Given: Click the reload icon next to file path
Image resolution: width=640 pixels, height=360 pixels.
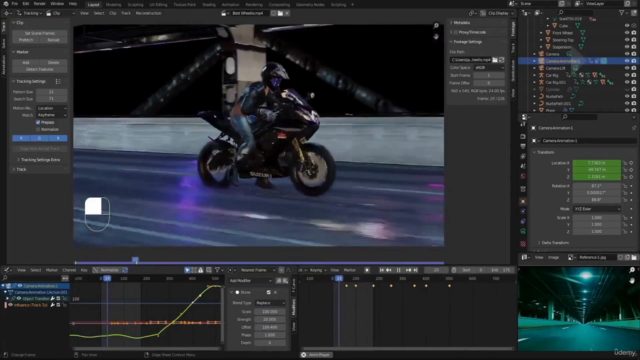Looking at the screenshot, I should [502, 60].
